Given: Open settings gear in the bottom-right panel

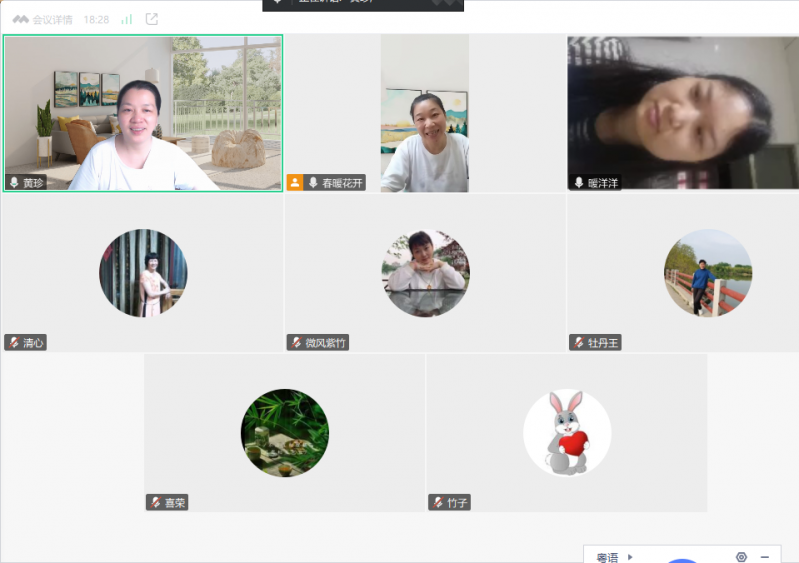Looking at the screenshot, I should [x=741, y=557].
